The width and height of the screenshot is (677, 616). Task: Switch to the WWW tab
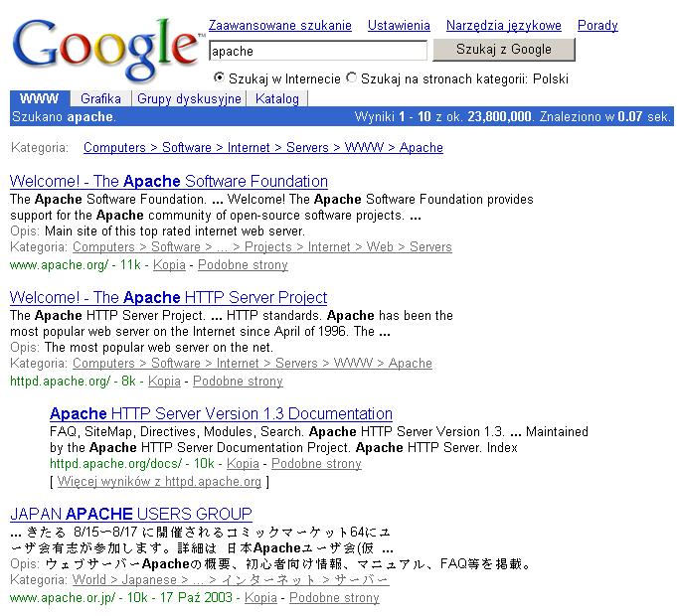[40, 98]
